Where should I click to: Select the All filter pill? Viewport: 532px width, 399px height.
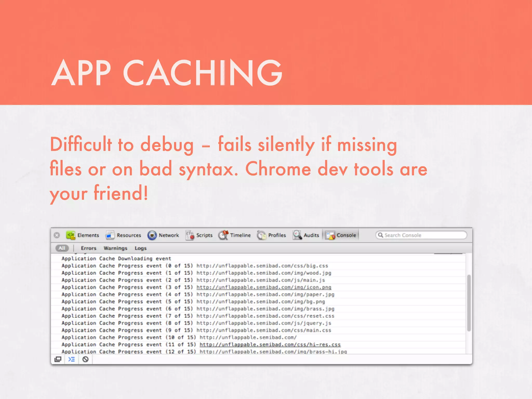pyautogui.click(x=62, y=248)
